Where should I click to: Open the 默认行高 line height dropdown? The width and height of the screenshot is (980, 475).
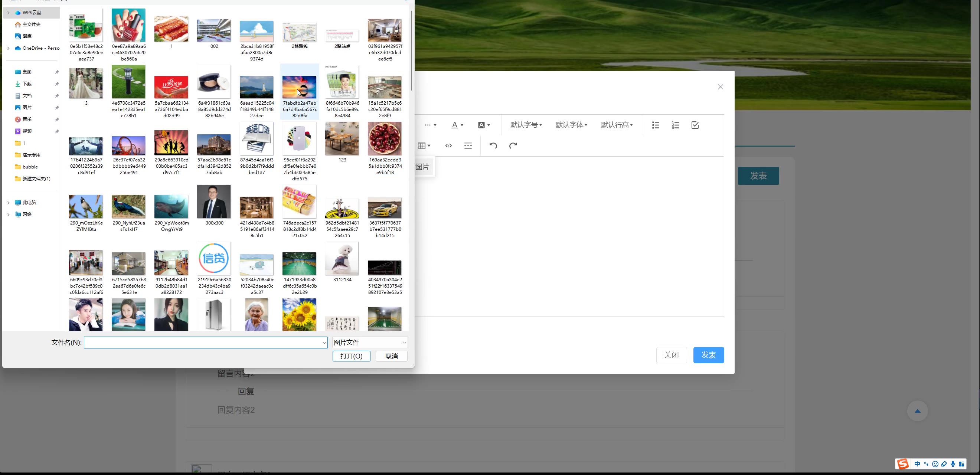pyautogui.click(x=616, y=125)
